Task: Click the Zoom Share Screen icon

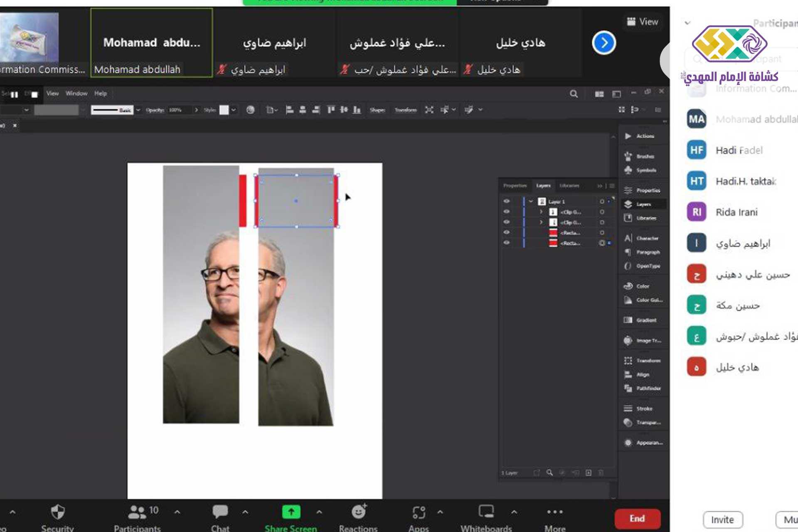Action: 291,512
